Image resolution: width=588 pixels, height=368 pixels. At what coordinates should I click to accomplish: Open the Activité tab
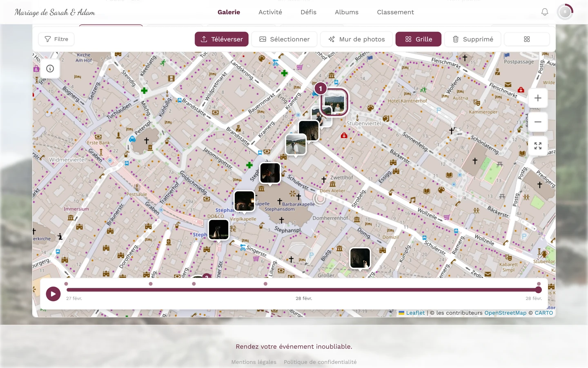click(270, 12)
